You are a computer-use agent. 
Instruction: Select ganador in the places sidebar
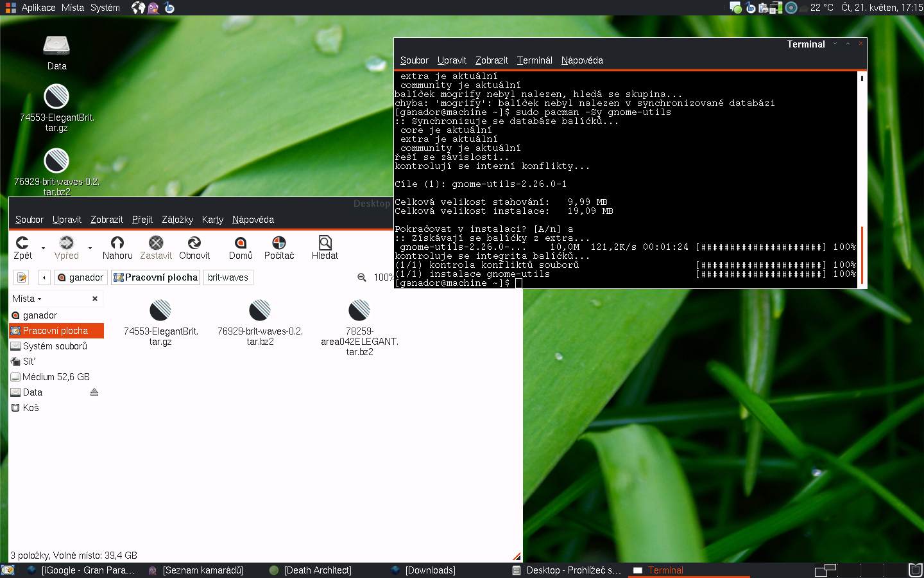point(56,315)
